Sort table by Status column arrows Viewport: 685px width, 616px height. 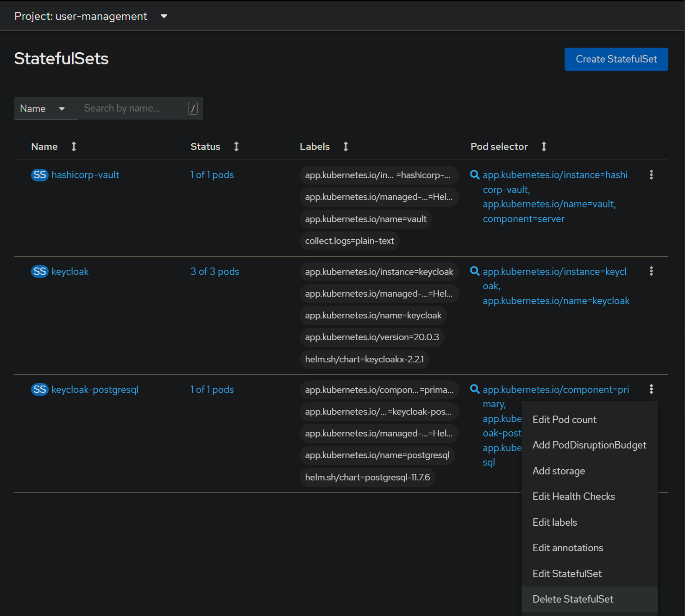coord(236,147)
